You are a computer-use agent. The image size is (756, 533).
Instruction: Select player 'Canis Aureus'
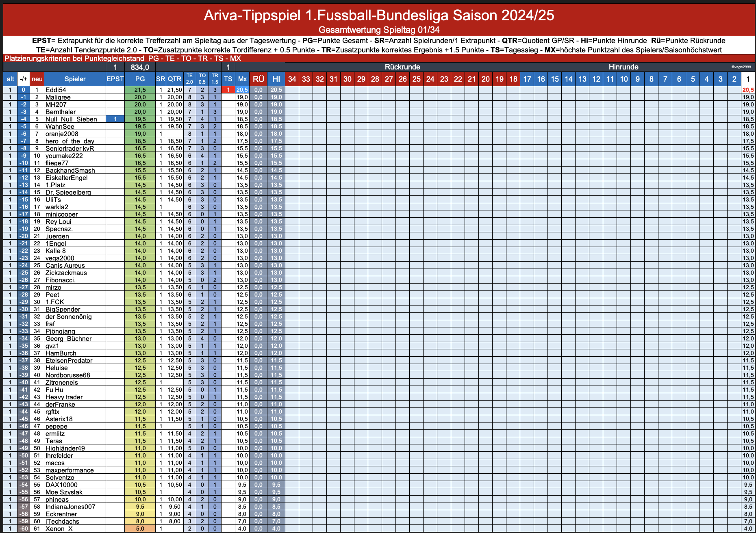pos(65,265)
